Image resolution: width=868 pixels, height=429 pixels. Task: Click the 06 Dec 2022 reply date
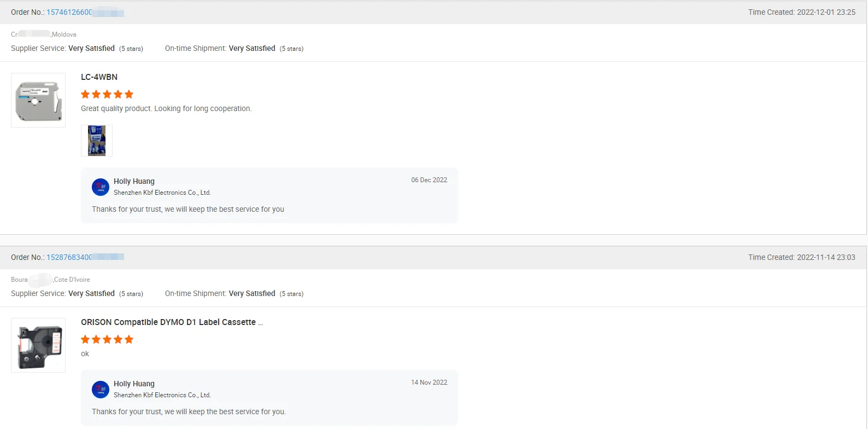(429, 180)
